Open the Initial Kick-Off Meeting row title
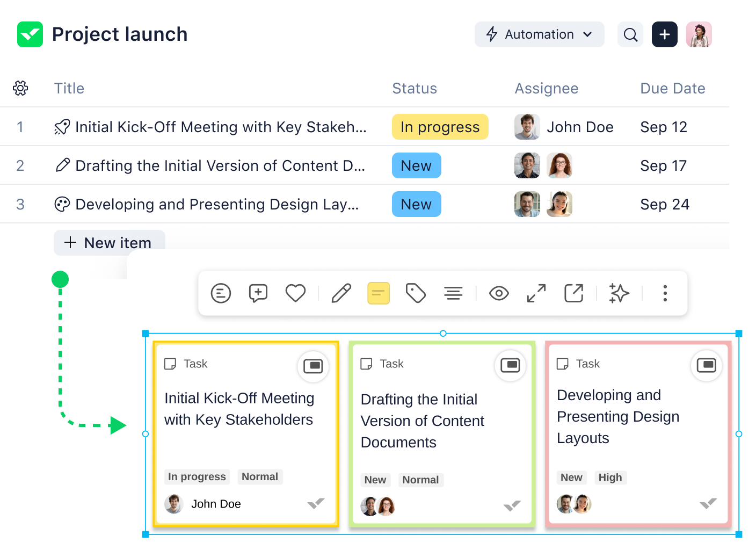Image resolution: width=756 pixels, height=550 pixels. (x=221, y=127)
